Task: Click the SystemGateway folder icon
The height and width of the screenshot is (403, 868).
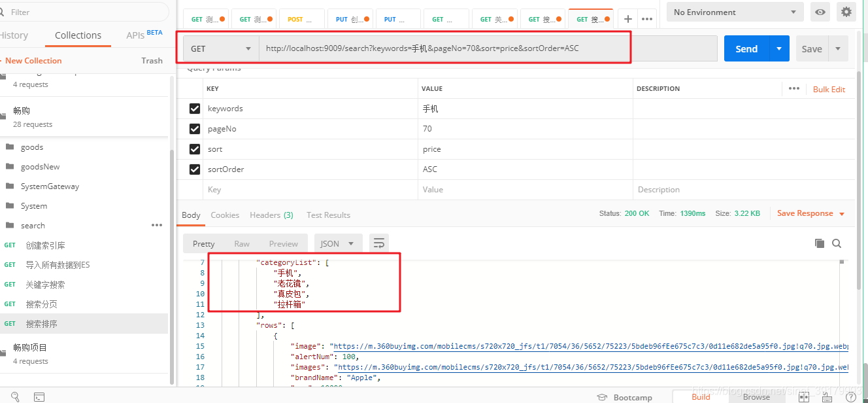Action: pyautogui.click(x=9, y=186)
